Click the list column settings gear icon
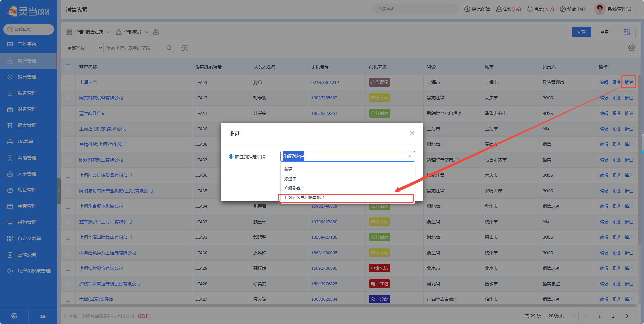This screenshot has height=324, width=644. click(x=631, y=48)
